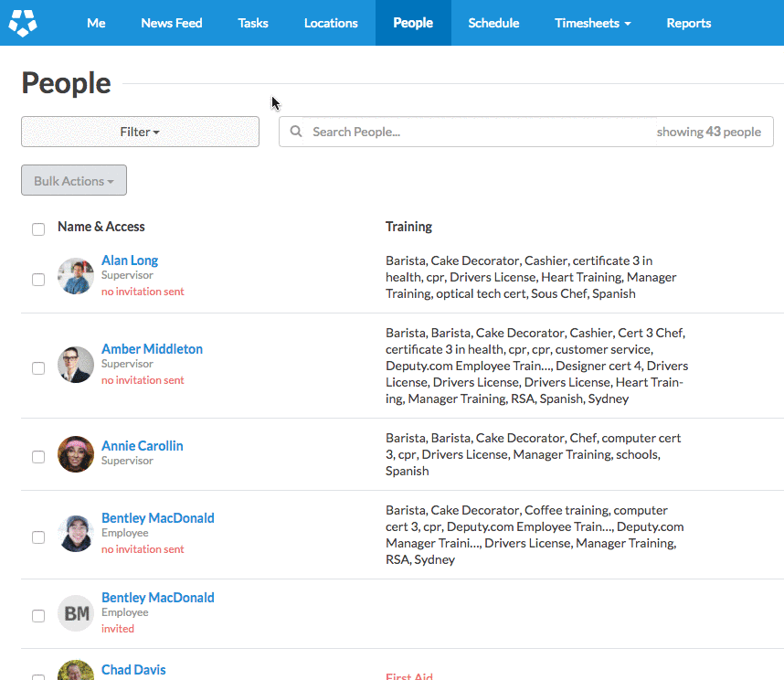Select the checkbox for Alan Long

pos(38,280)
